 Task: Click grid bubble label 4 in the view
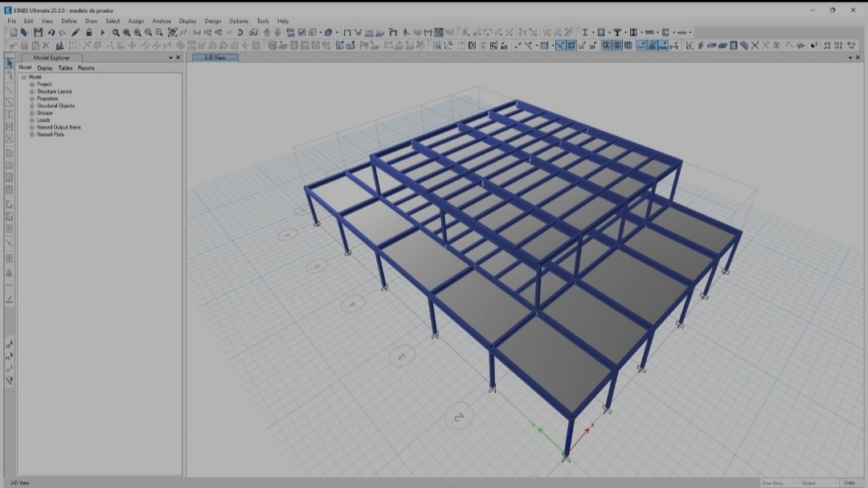point(353,304)
